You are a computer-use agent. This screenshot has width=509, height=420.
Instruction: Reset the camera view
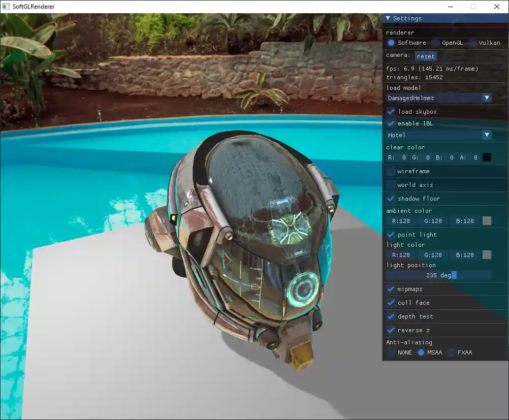click(426, 56)
